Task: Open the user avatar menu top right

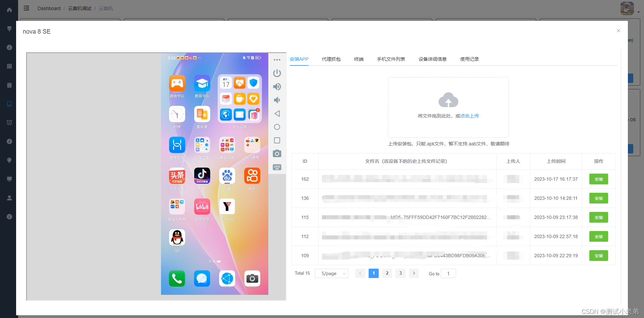Action: coord(627,8)
